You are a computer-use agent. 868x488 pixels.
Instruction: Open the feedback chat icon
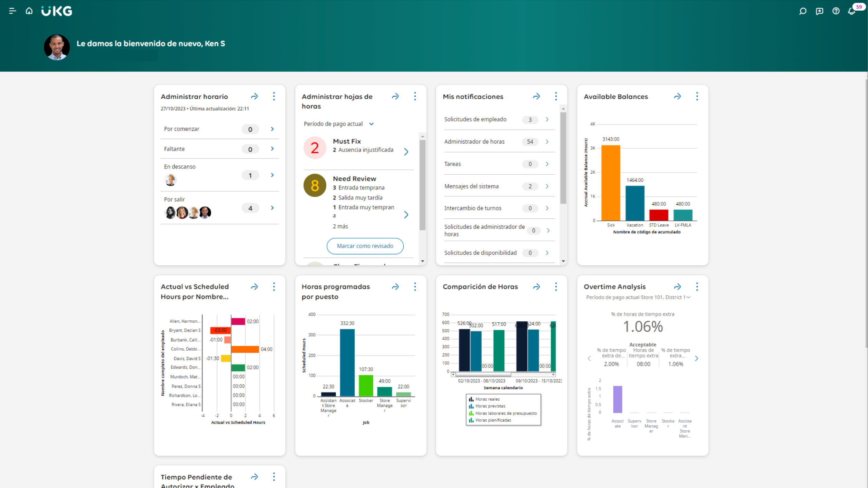click(x=819, y=11)
